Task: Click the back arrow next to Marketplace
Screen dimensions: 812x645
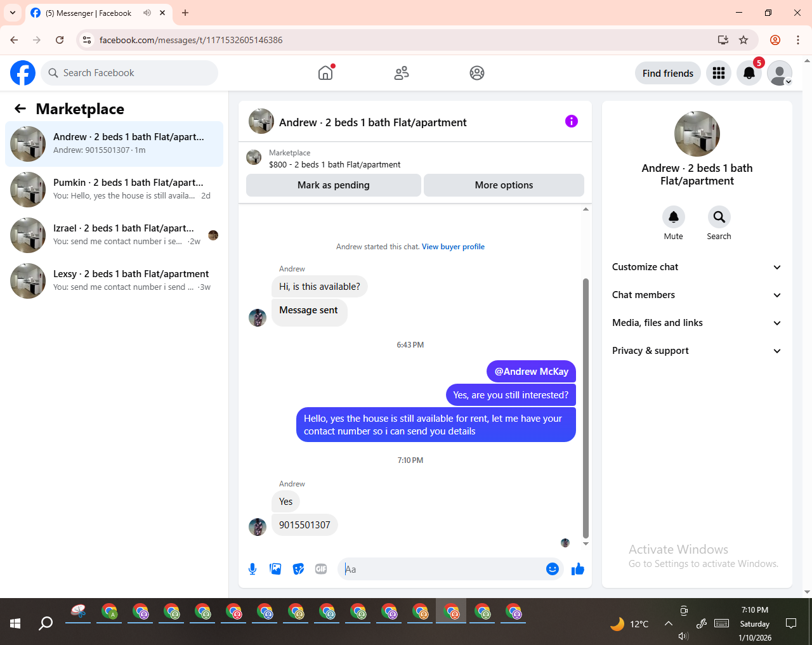Action: coord(20,108)
